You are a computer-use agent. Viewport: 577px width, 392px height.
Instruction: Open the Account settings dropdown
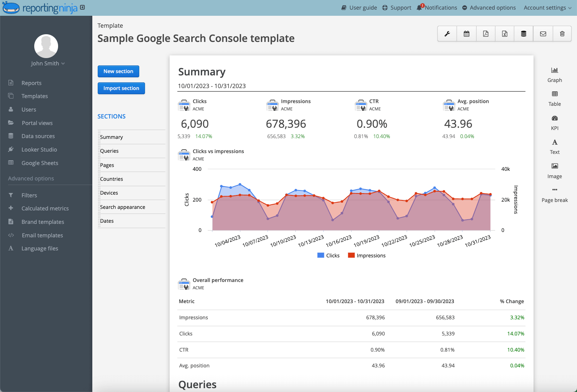click(547, 7)
